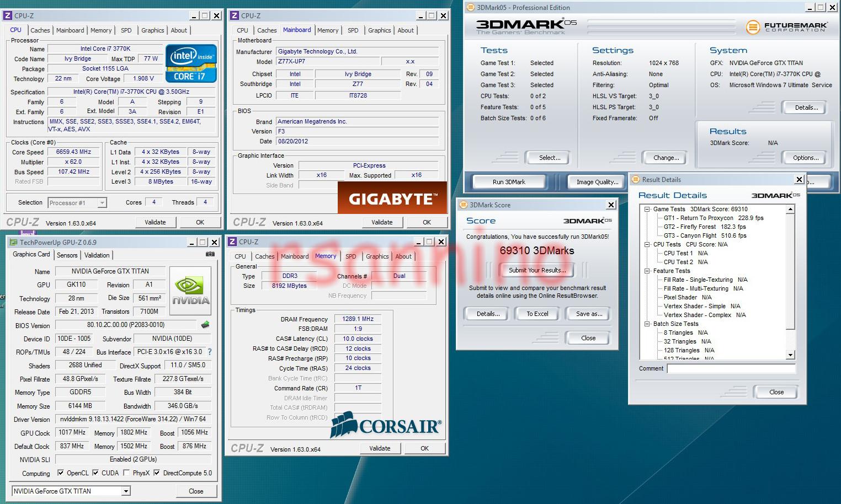Collapse the Batch Size Tests tree node
841x504 pixels.
(x=647, y=324)
